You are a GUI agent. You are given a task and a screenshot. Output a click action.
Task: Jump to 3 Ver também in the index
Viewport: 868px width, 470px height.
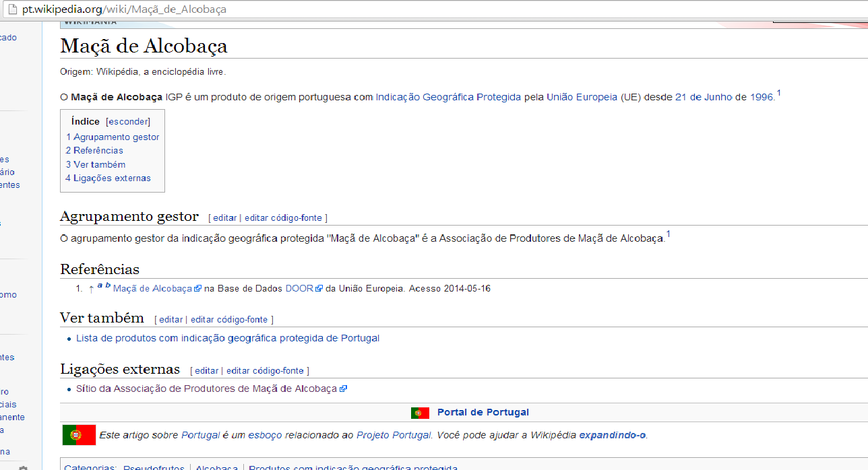pos(95,164)
